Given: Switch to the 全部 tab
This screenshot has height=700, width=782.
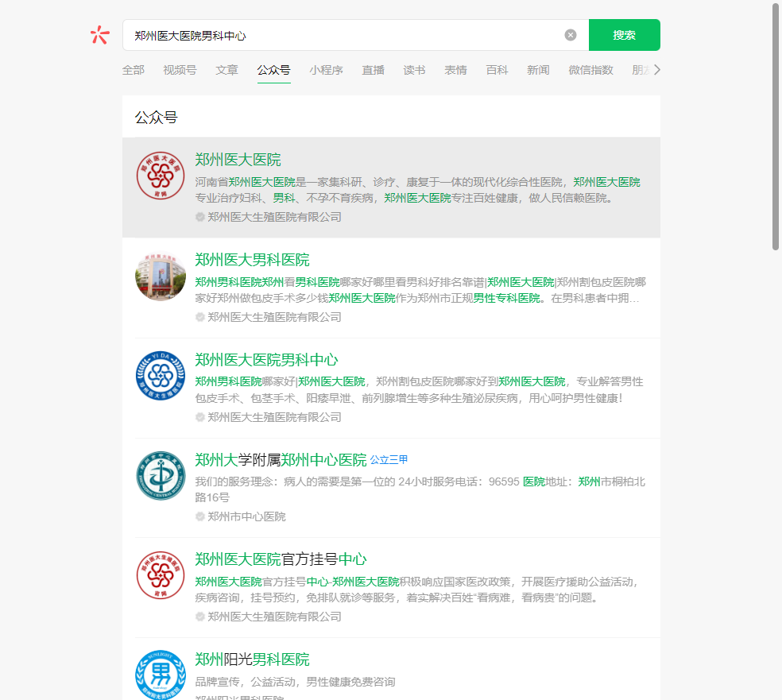Looking at the screenshot, I should click(134, 70).
